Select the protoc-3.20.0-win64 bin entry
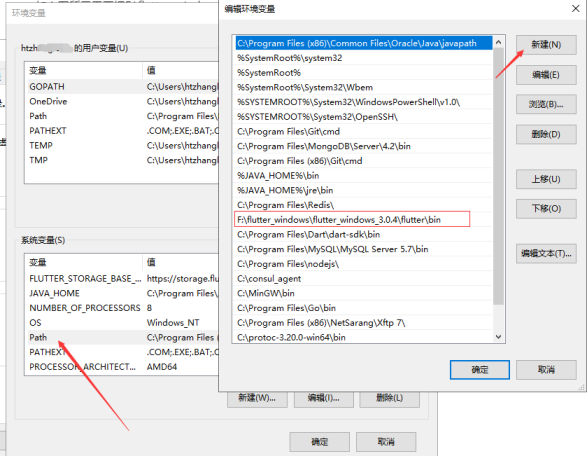Screen dimensions: 587x456 coord(364,337)
